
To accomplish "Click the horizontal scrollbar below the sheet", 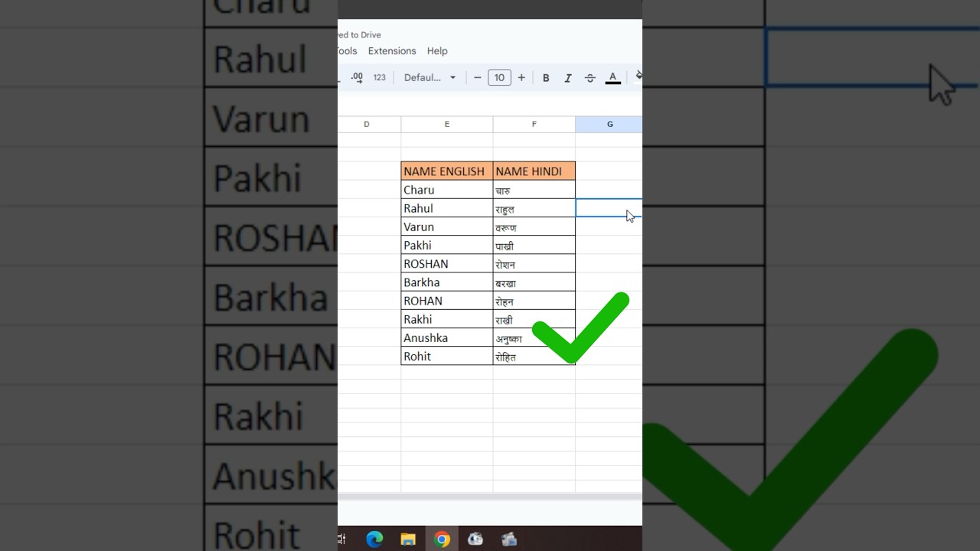I will tap(490, 497).
